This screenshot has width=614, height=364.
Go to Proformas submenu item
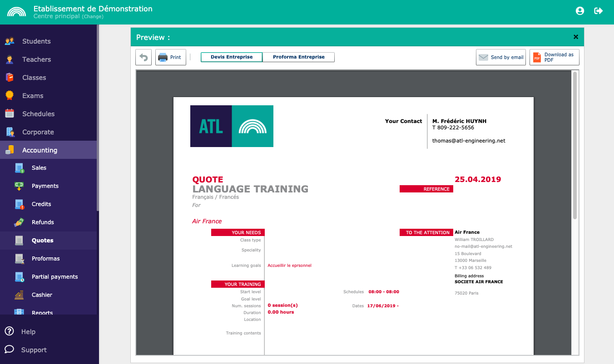(x=48, y=259)
